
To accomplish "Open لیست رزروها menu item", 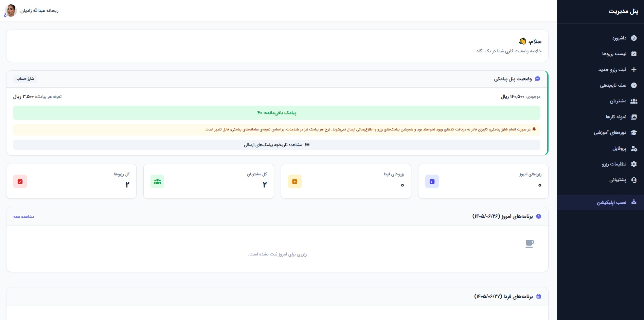I will [600, 54].
